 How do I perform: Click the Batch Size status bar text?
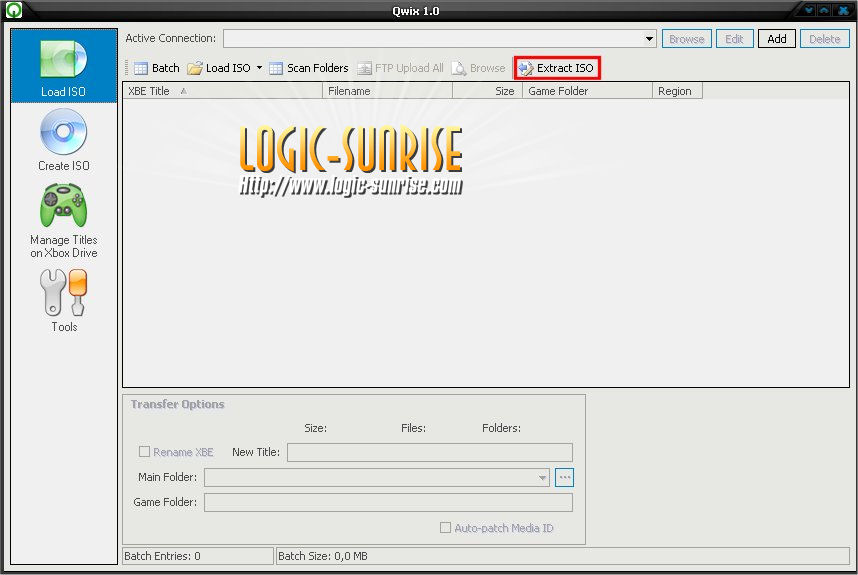[323, 556]
